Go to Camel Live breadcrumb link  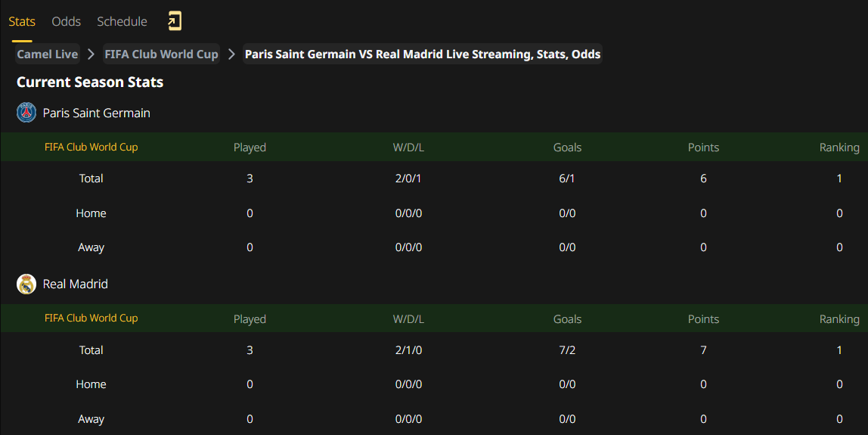coord(47,54)
